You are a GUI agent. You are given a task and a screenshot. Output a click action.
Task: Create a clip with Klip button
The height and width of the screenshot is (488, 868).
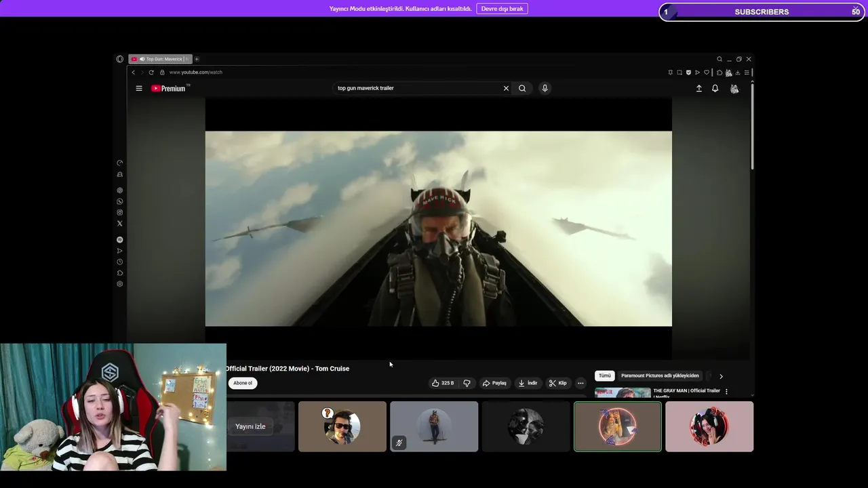point(557,383)
